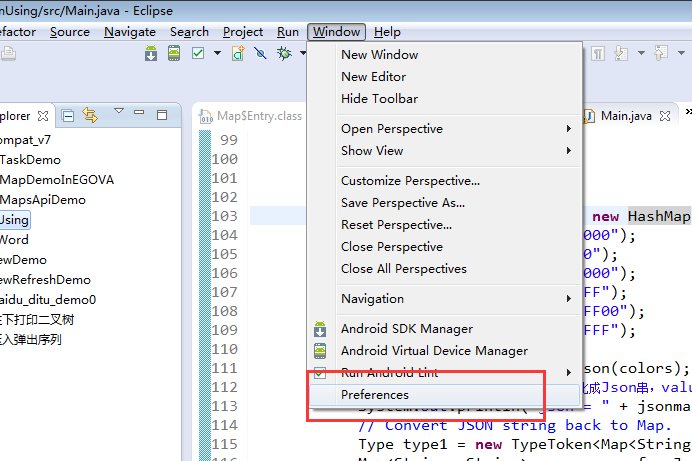Open Package Explorer view menu triangle
Viewport: 692px width, 461px height.
[119, 110]
